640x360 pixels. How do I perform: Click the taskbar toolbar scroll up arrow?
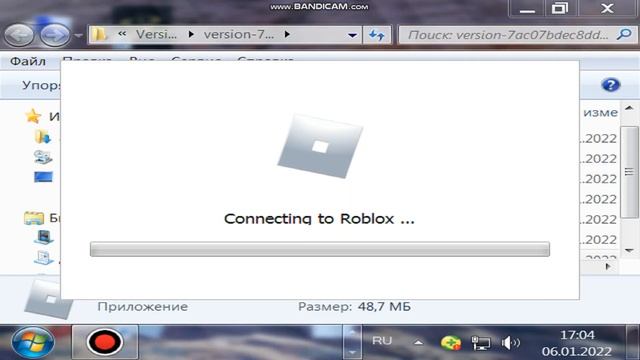click(x=352, y=333)
